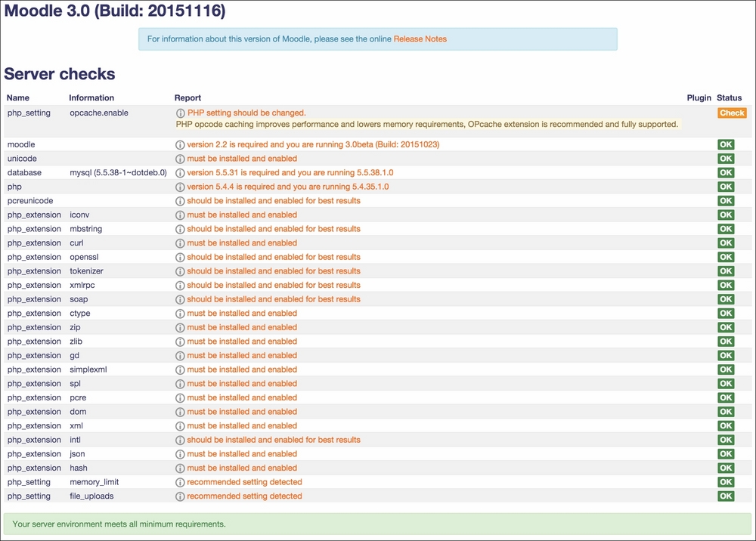
Task: Click info icon in hash extension row
Action: (180, 468)
